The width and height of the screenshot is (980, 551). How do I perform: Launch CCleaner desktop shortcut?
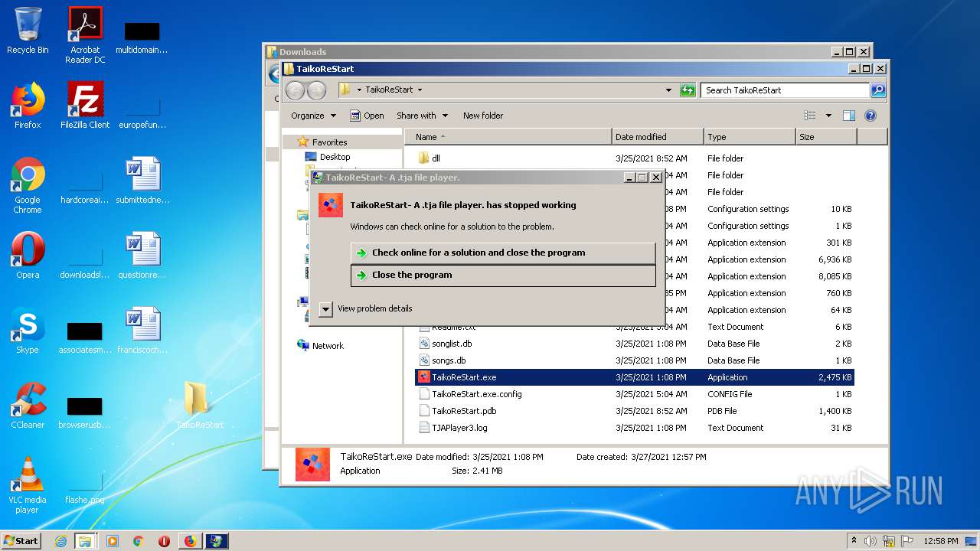tap(28, 406)
